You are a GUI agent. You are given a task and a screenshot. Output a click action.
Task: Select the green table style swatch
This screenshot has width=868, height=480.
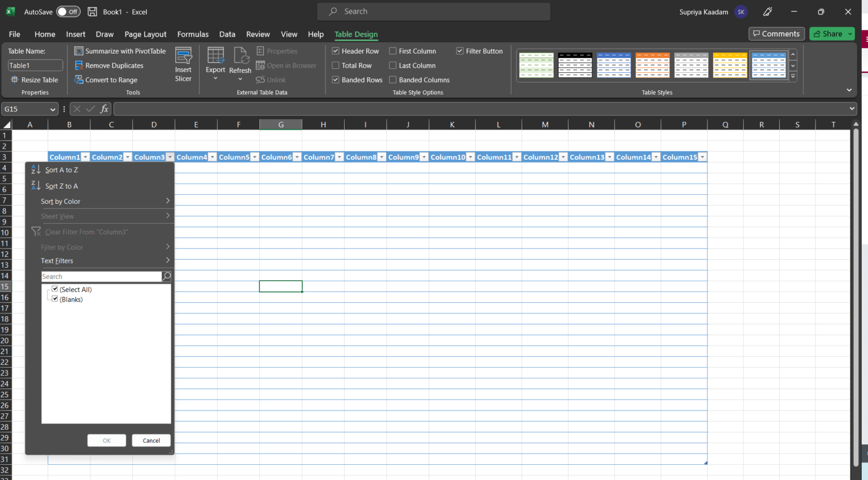[x=536, y=65]
